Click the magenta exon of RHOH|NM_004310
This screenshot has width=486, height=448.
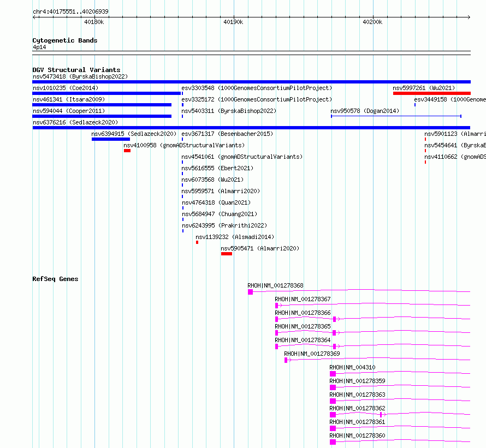333,374
